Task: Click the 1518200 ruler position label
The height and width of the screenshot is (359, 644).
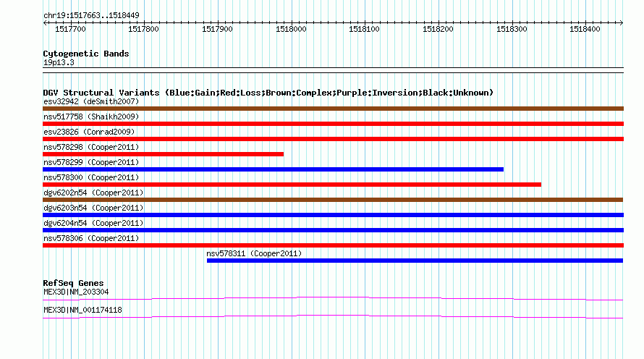Action: click(x=438, y=29)
